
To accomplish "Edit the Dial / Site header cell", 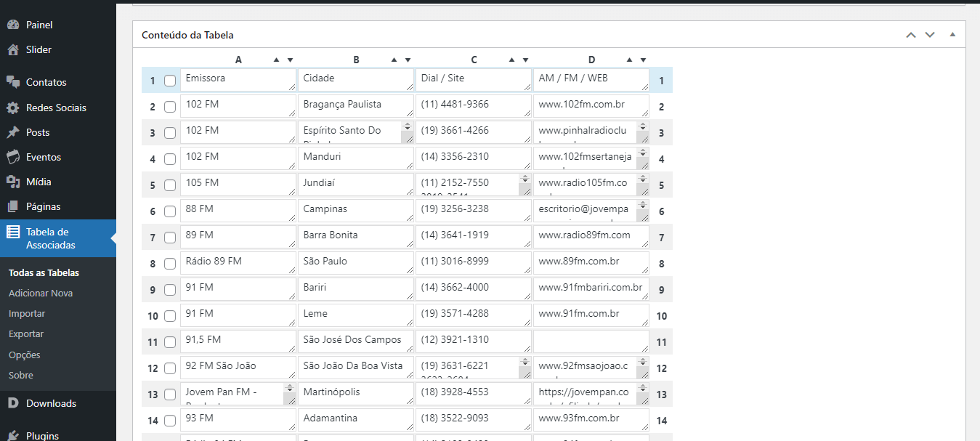I will (x=474, y=80).
